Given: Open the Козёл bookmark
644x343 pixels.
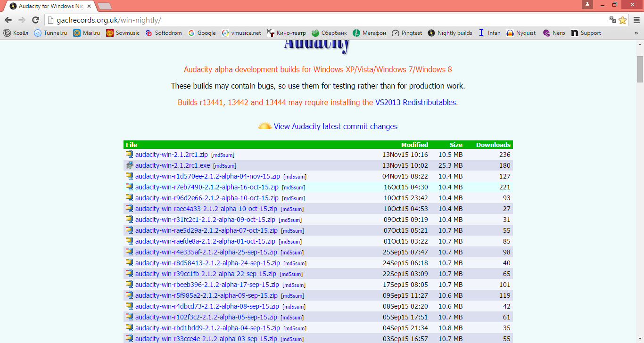Looking at the screenshot, I should click(x=16, y=33).
